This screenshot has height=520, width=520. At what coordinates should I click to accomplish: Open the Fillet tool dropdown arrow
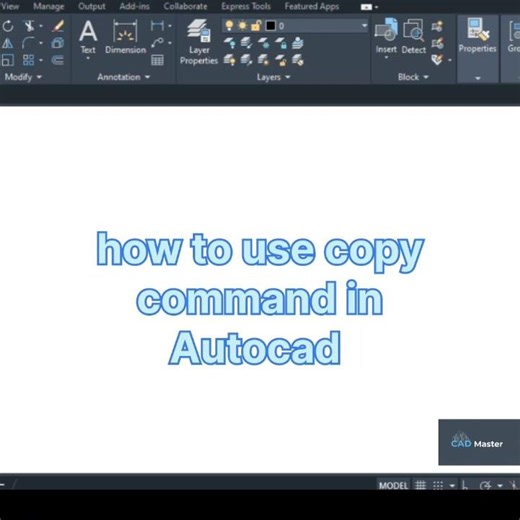(41, 43)
